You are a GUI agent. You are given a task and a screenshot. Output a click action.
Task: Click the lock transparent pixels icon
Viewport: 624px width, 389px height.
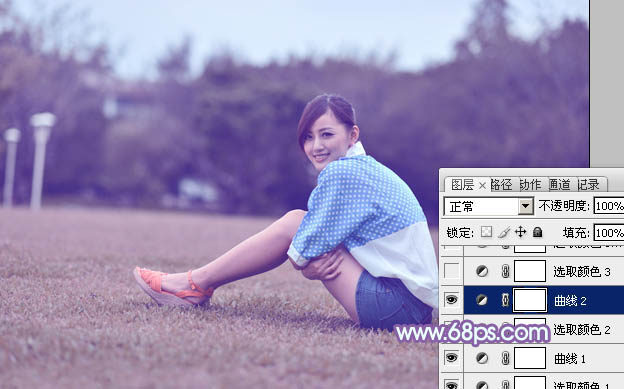click(486, 232)
